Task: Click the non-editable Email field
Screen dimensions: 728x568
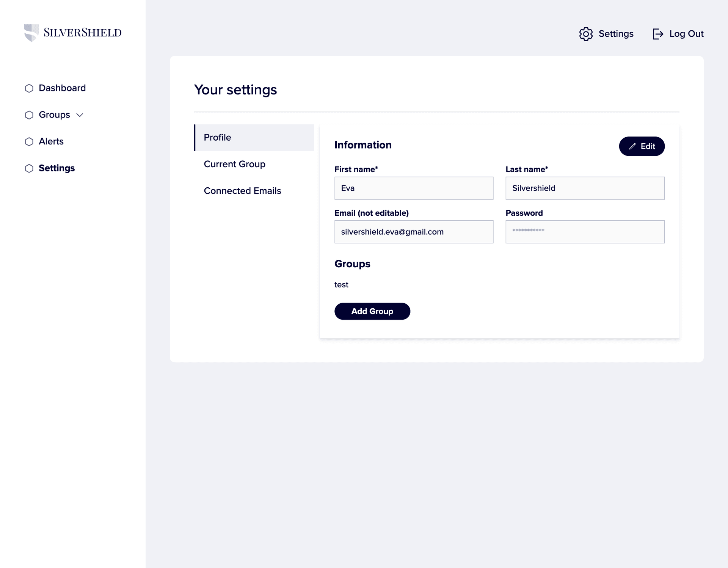Action: pos(414,232)
